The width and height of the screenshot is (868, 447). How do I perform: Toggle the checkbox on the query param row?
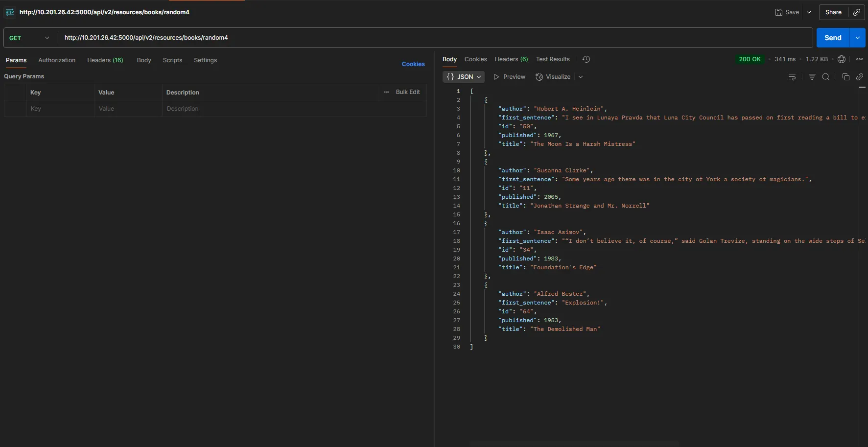[x=15, y=109]
